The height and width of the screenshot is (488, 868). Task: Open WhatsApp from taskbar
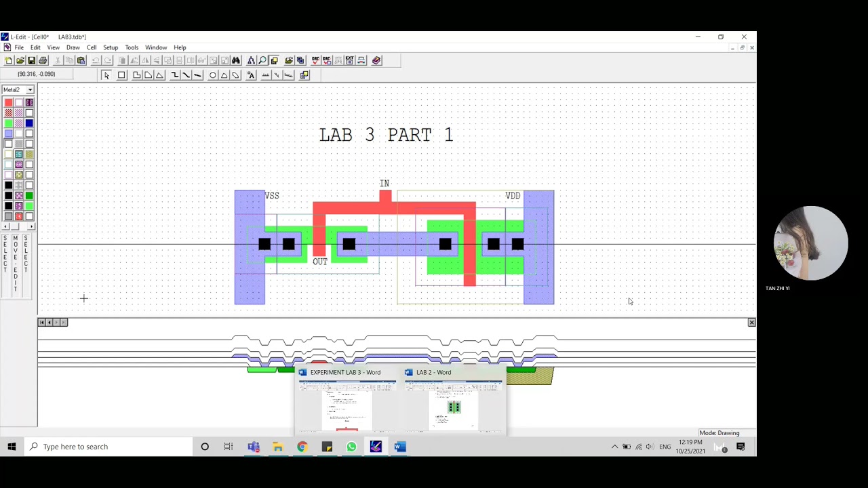(351, 447)
